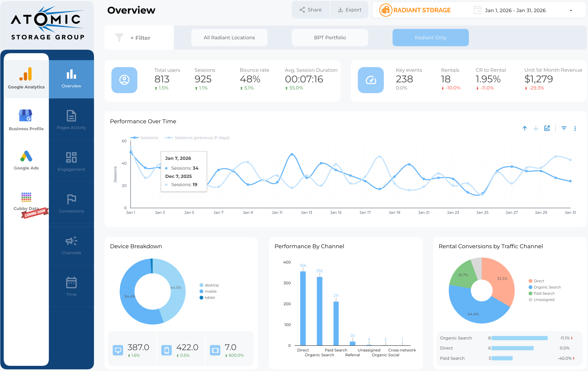The height and width of the screenshot is (371, 588).
Task: Click the Export button
Action: coord(349,10)
